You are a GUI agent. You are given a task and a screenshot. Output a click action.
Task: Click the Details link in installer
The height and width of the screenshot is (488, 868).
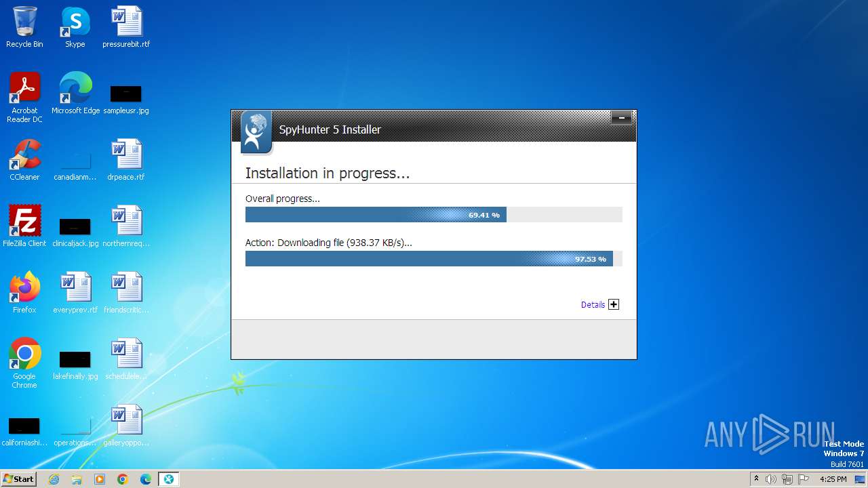pos(593,305)
